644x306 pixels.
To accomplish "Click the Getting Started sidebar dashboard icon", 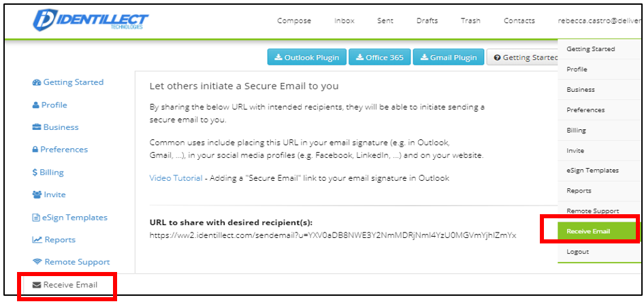I will click(x=37, y=82).
